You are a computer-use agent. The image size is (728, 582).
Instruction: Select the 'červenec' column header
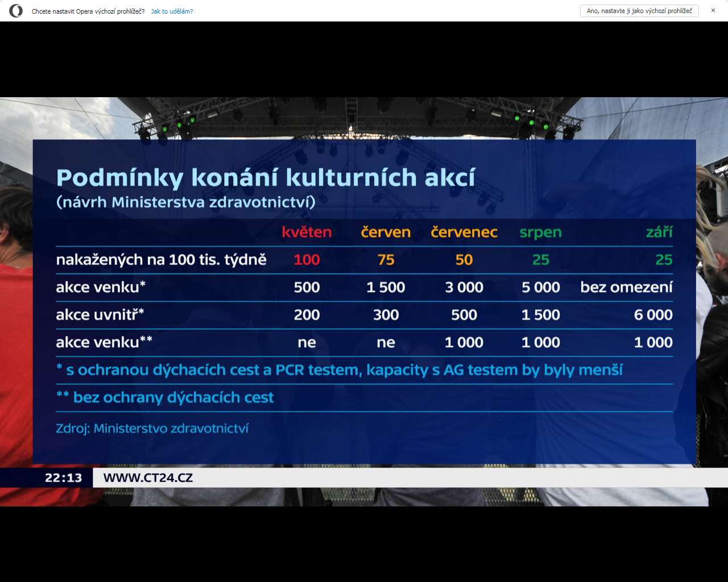point(464,232)
